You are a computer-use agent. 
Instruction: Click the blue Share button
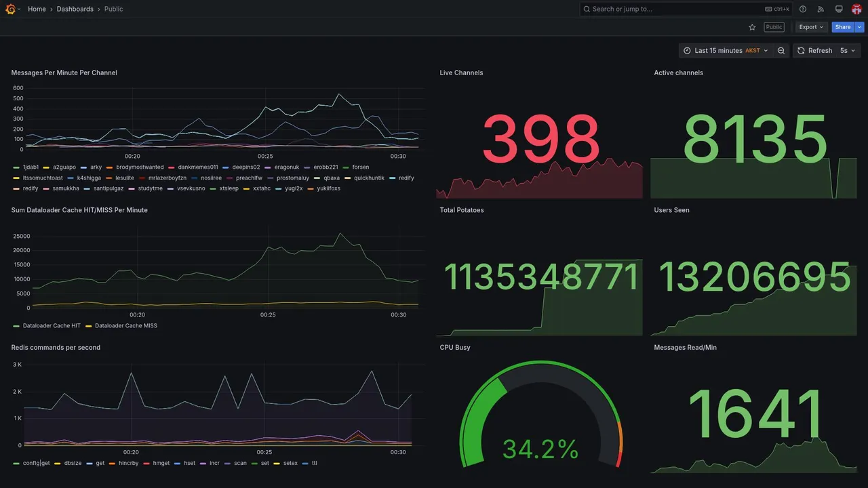pos(843,27)
